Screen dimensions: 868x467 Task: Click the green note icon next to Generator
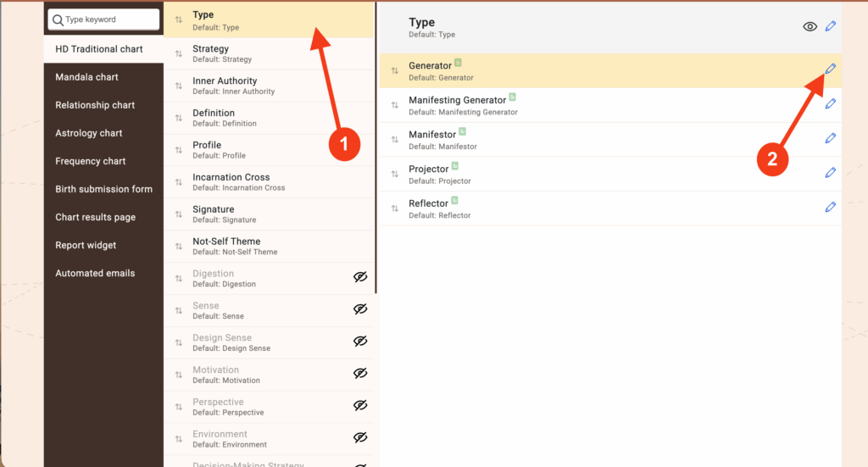point(458,63)
